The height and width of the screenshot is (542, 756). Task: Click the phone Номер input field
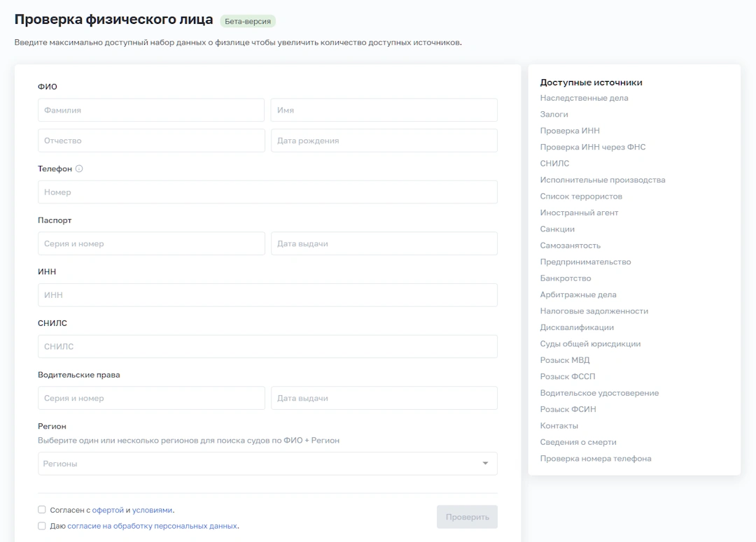click(267, 192)
